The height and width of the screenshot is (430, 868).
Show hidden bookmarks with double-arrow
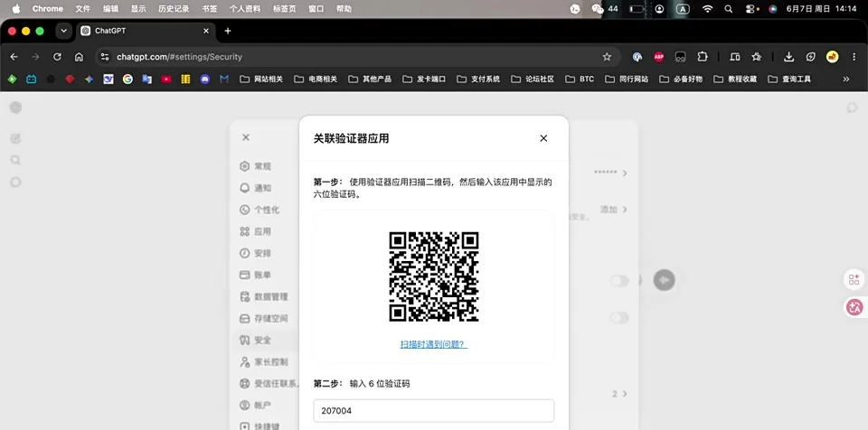846,79
